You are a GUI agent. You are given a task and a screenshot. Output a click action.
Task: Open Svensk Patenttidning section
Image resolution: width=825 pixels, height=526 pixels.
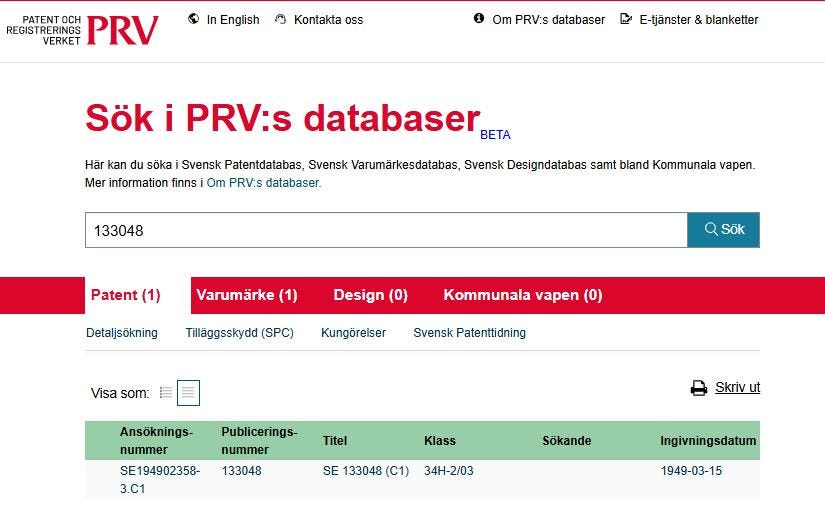coord(469,333)
